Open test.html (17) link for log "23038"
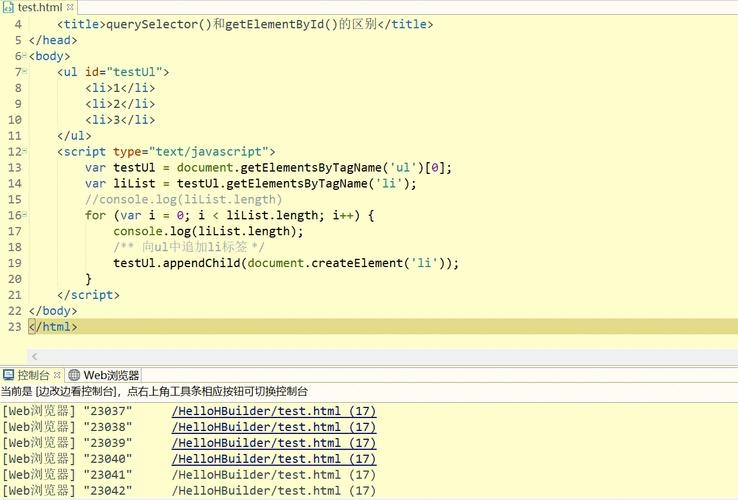The width and height of the screenshot is (738, 500). [x=274, y=427]
